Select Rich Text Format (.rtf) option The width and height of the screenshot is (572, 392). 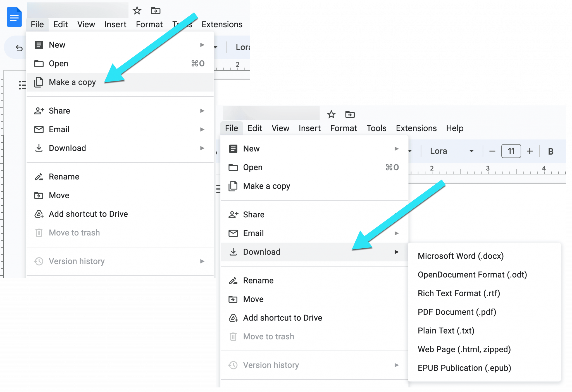point(459,293)
